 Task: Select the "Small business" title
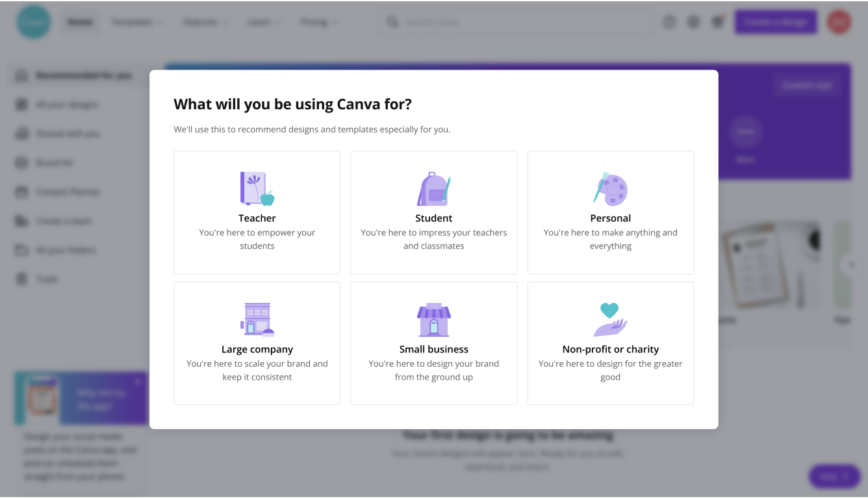(x=434, y=349)
